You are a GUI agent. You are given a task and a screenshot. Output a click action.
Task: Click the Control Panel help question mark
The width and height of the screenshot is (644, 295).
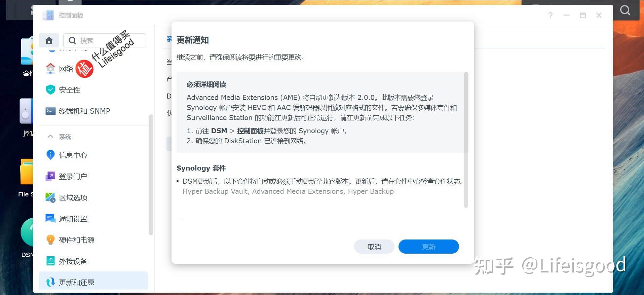click(550, 15)
